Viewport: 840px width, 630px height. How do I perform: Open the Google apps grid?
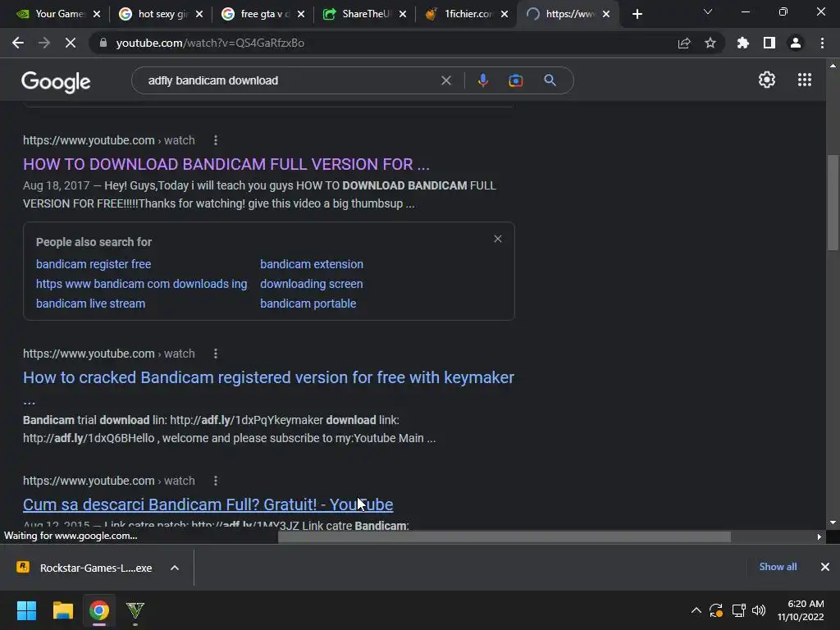point(805,80)
